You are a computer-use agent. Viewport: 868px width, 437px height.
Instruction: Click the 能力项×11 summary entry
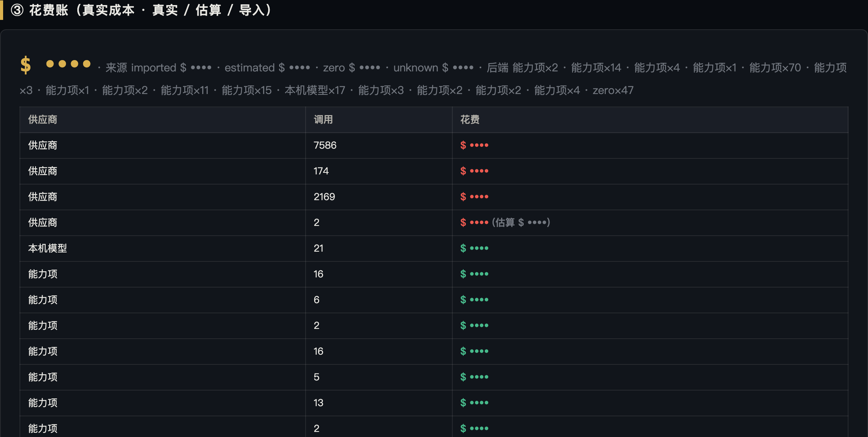(185, 91)
